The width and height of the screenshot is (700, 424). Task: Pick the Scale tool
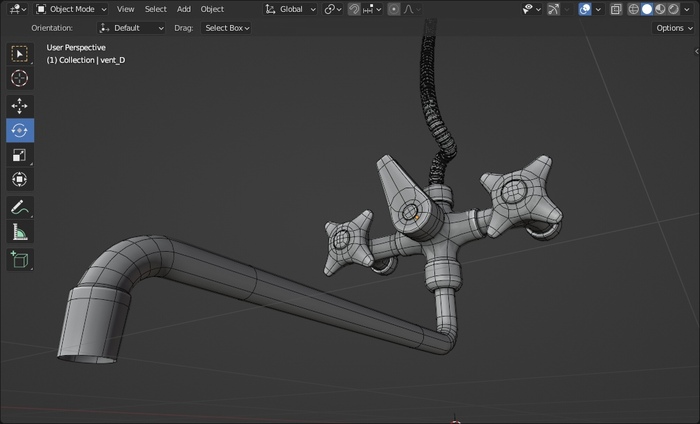point(20,155)
